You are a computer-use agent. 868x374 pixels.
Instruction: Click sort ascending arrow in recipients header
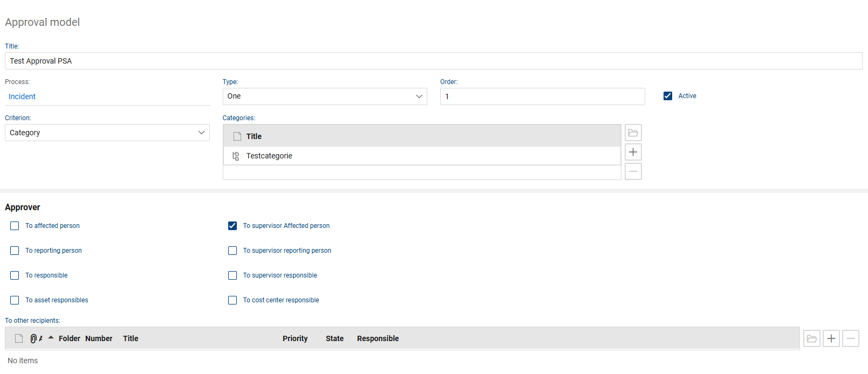[51, 337]
